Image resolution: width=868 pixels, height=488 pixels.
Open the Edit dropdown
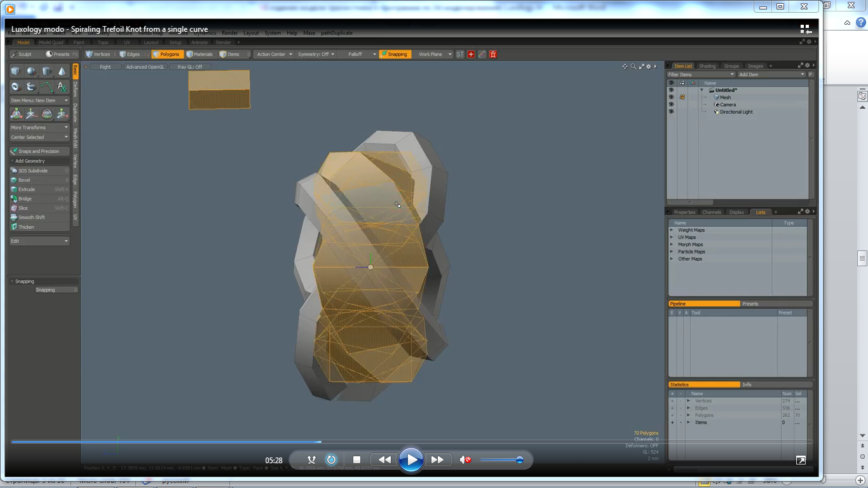[39, 241]
